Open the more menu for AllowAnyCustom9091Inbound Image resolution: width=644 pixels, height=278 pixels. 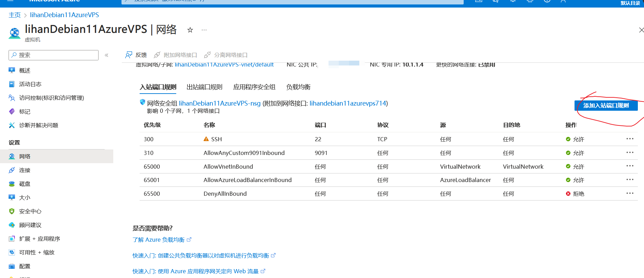[630, 153]
